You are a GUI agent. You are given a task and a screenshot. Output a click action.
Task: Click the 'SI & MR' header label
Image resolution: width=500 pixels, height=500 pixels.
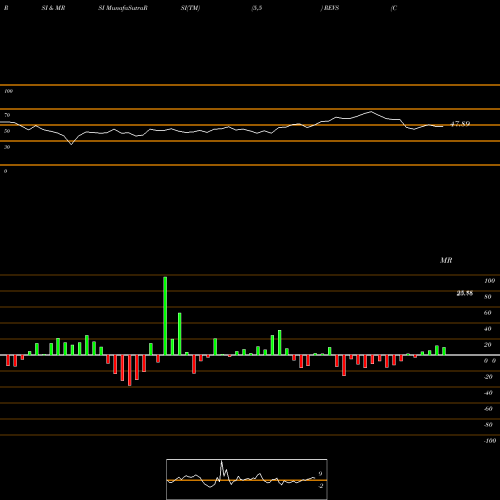tap(53, 8)
